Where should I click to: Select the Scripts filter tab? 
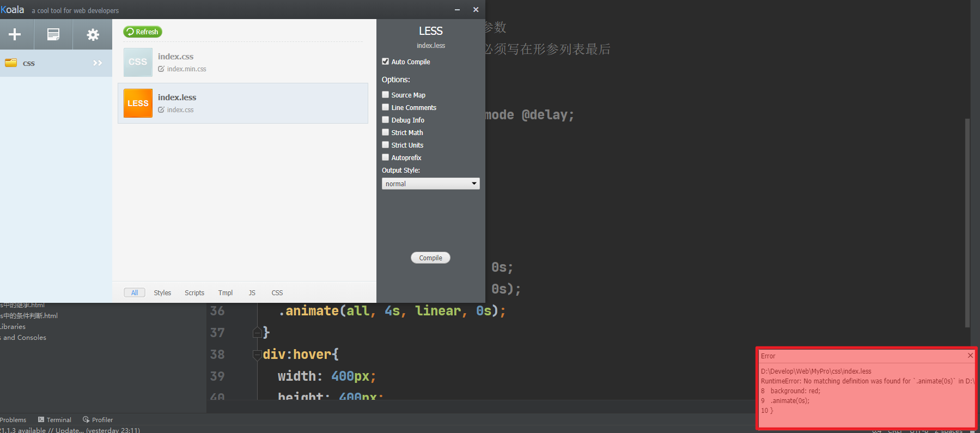coord(194,292)
